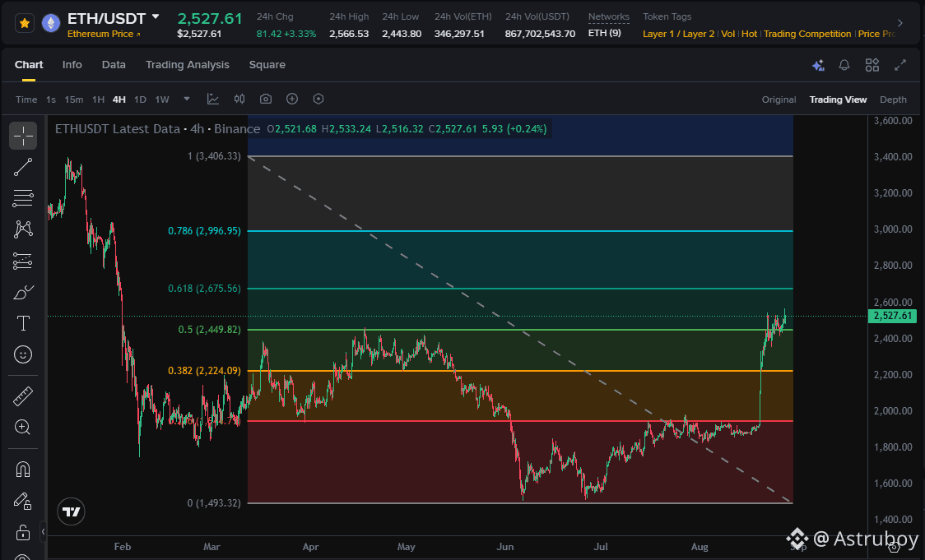Open the Square tab
925x560 pixels.
coord(267,65)
